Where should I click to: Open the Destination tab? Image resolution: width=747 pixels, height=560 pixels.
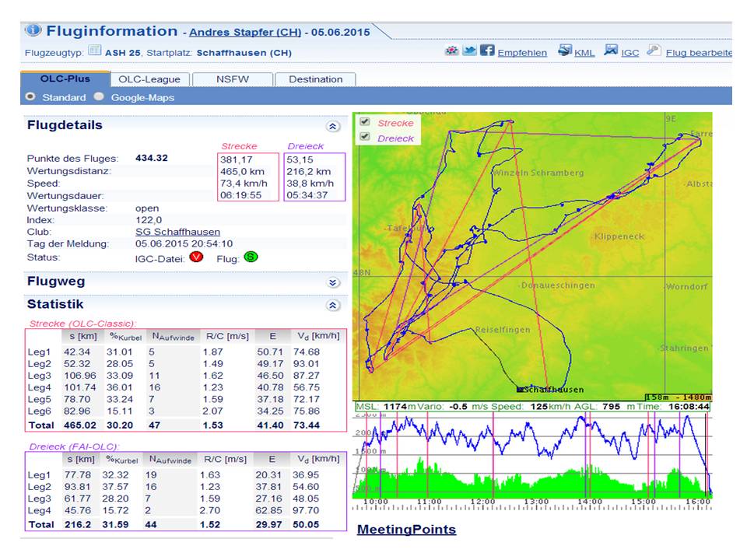315,79
